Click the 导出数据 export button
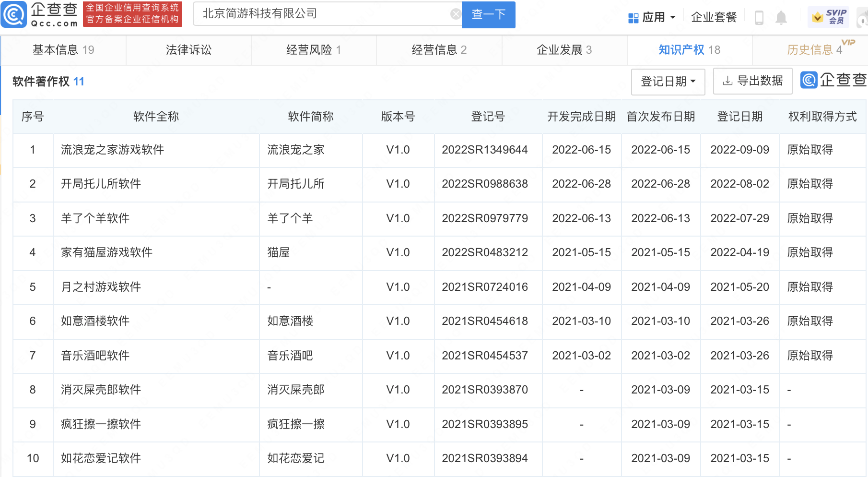This screenshot has height=477, width=868. (752, 81)
